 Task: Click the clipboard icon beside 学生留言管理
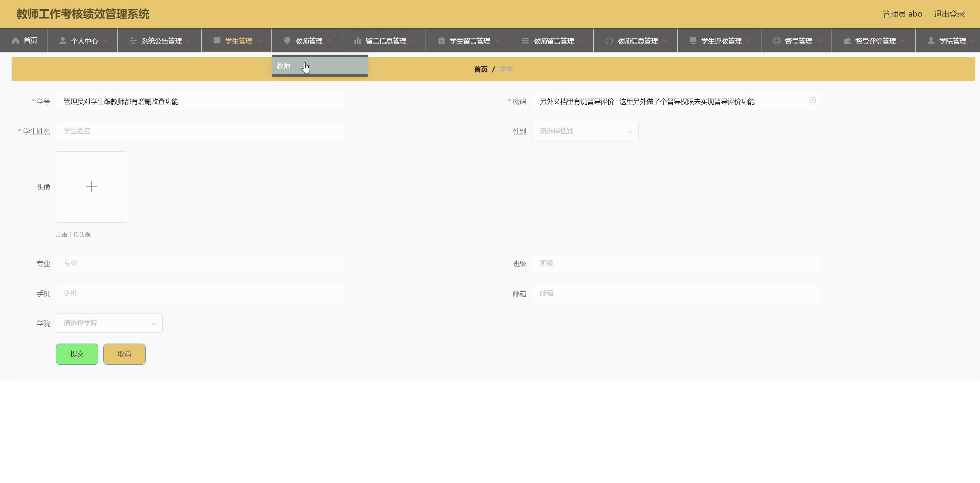[441, 41]
